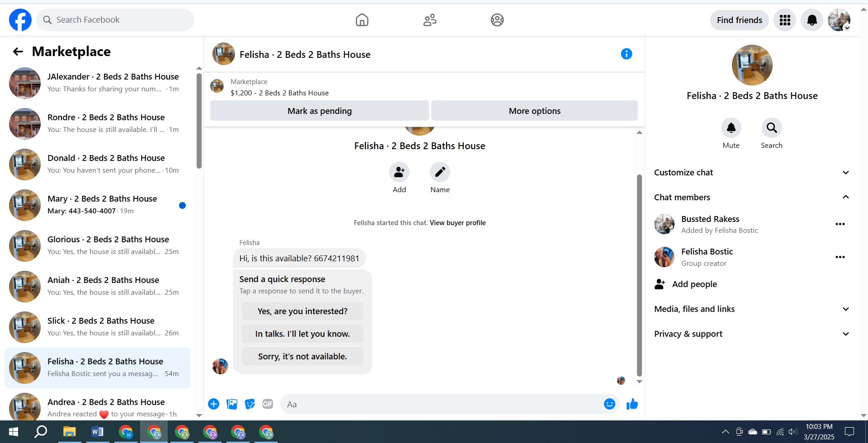Select message 'Hi, is this available? 6674211981'

[x=299, y=259]
